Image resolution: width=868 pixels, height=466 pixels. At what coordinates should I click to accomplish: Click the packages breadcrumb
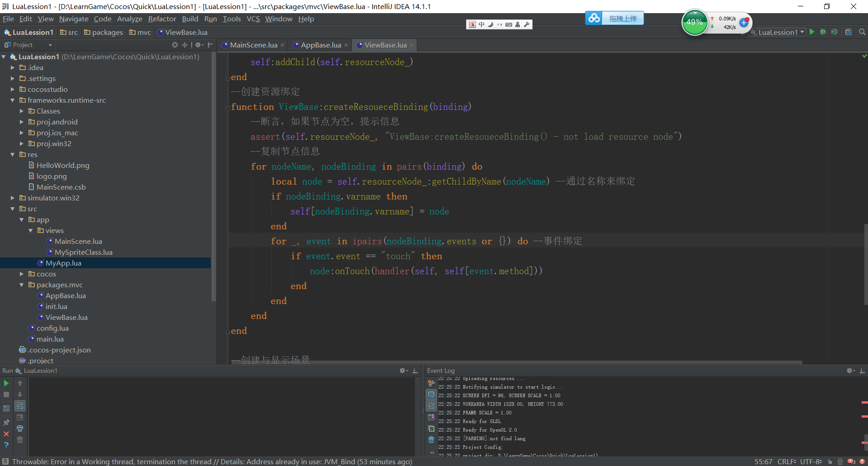[104, 32]
